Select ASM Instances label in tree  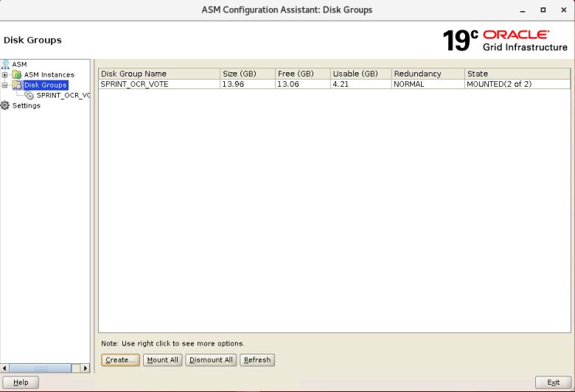click(49, 75)
